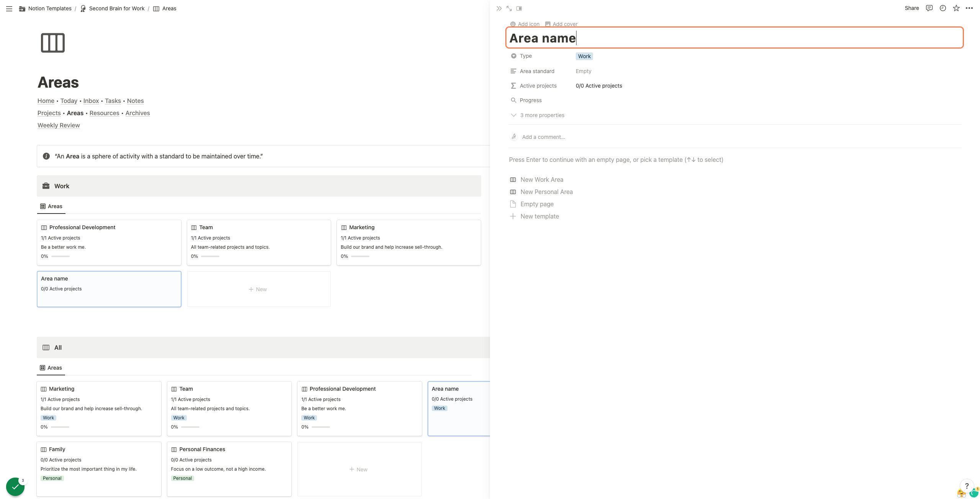Click the info icon in the callout
Image resolution: width=980 pixels, height=499 pixels.
pyautogui.click(x=46, y=156)
